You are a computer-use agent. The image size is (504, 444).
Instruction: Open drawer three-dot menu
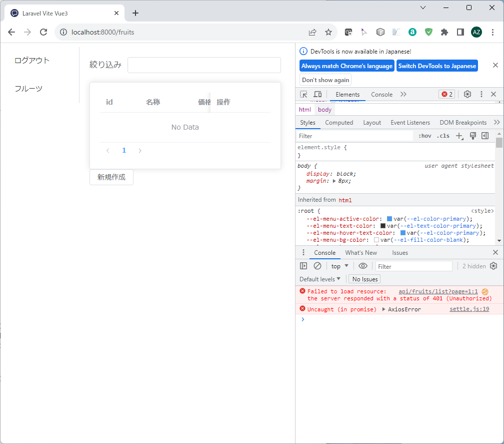click(303, 252)
